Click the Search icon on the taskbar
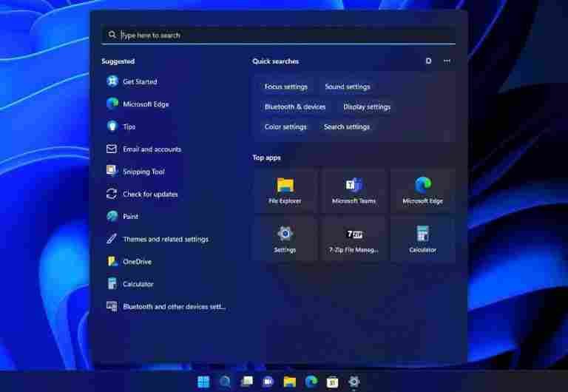 coord(225,382)
